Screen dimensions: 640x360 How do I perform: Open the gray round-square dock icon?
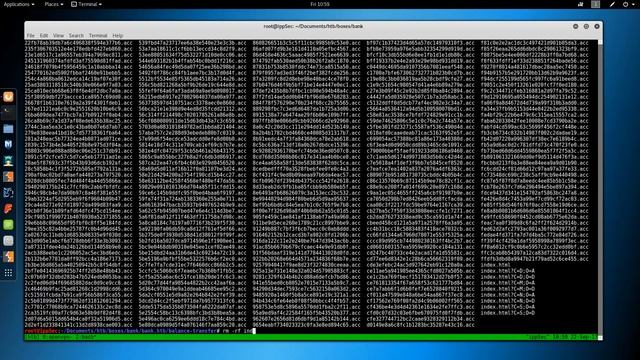(8, 241)
